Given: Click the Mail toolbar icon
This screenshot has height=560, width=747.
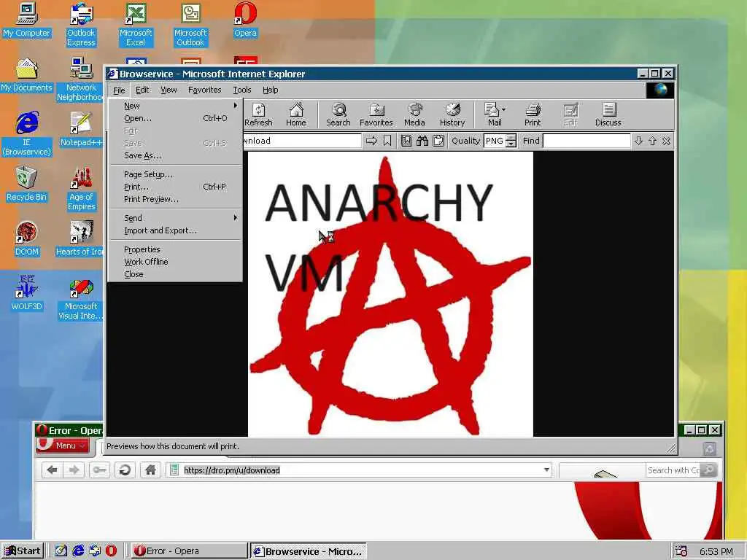Looking at the screenshot, I should (492, 114).
